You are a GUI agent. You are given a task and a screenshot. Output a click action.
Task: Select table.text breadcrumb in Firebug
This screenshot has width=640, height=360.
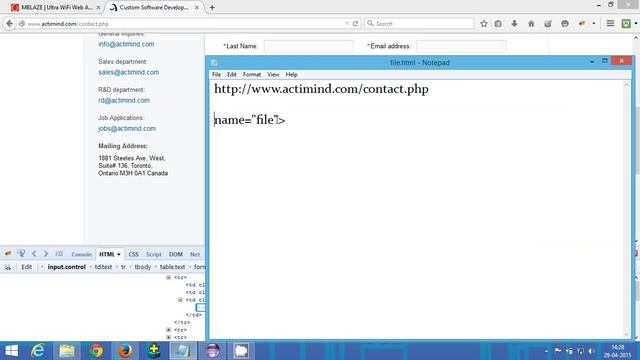pos(172,267)
